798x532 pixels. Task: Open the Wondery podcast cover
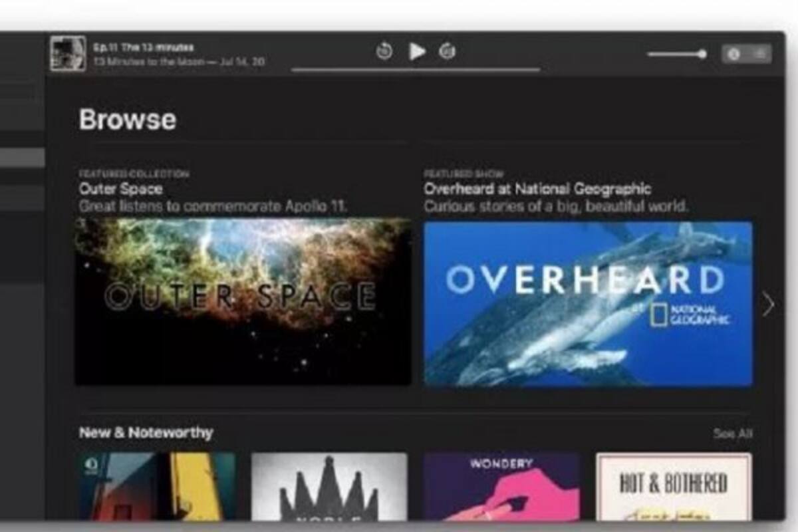pyautogui.click(x=502, y=487)
